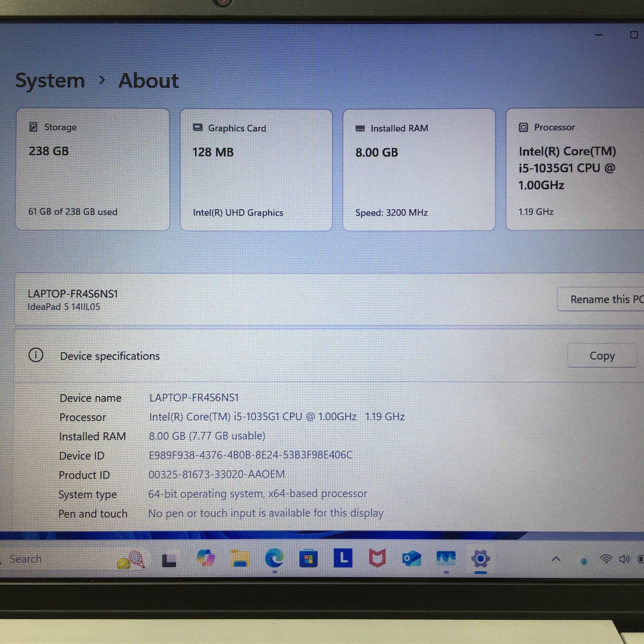This screenshot has height=644, width=644.
Task: Click the 'No pen or touch input' text
Action: (266, 513)
